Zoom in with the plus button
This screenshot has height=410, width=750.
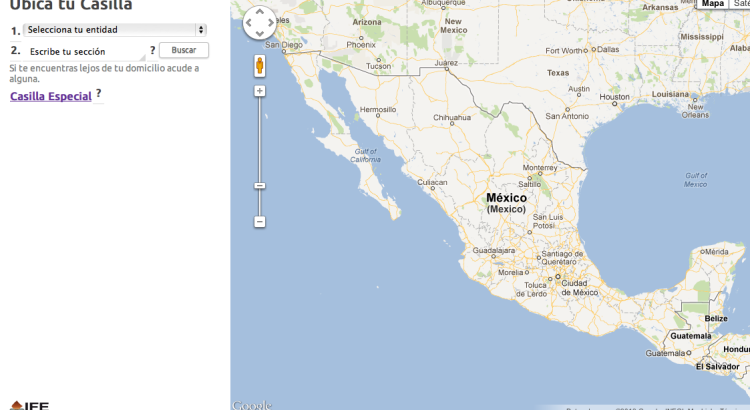[x=260, y=91]
